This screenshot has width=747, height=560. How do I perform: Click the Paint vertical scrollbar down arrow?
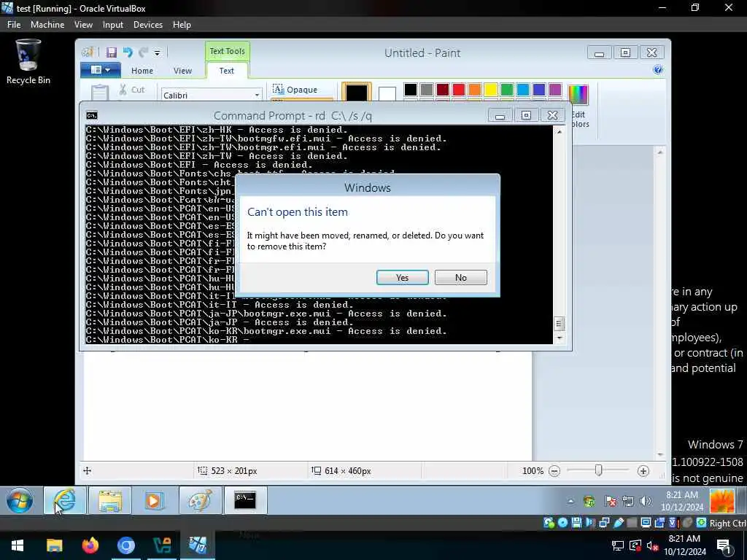659,455
